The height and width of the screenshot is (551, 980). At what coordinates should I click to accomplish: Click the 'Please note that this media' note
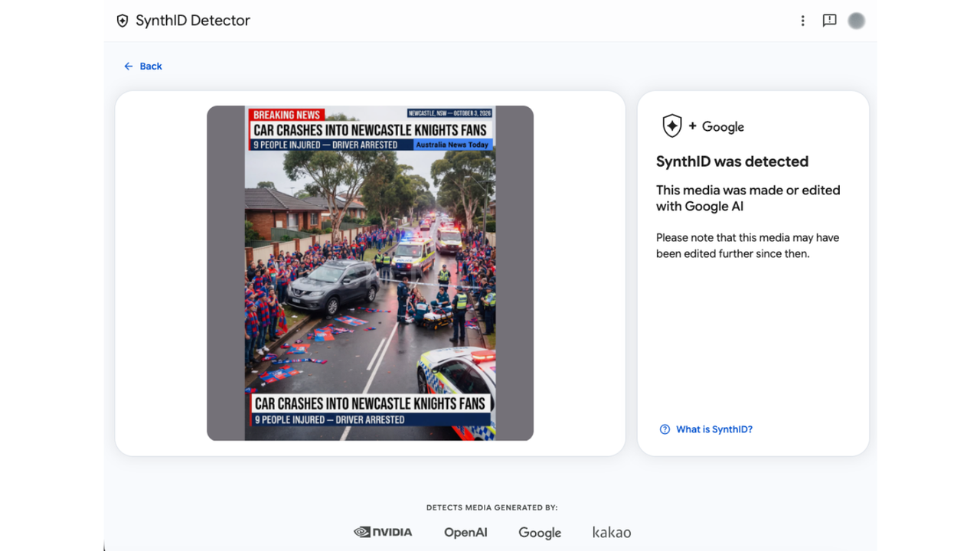tap(747, 246)
